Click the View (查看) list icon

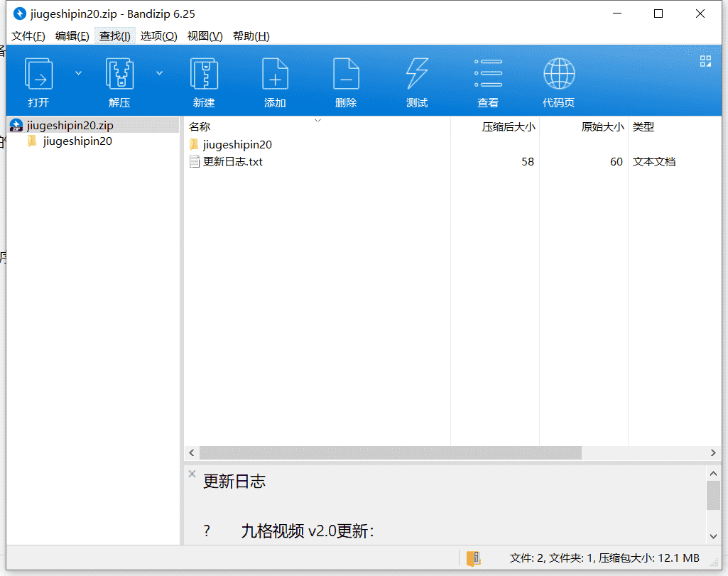(x=488, y=73)
